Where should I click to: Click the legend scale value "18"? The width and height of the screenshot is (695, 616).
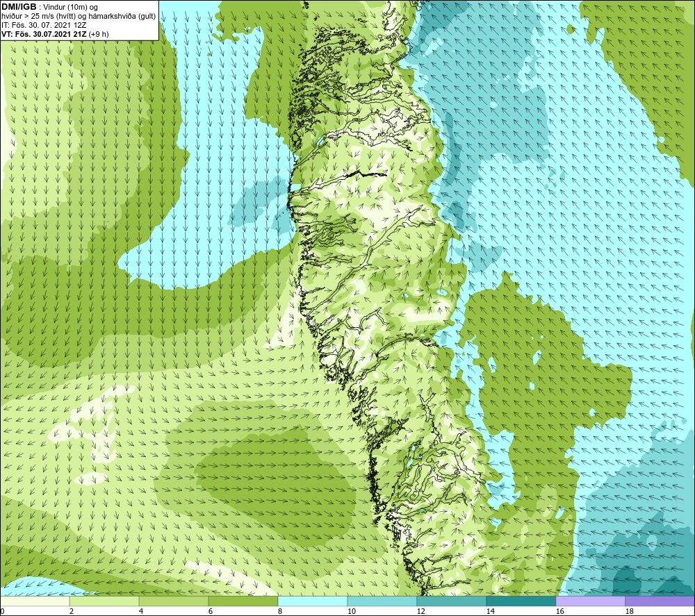click(x=629, y=612)
